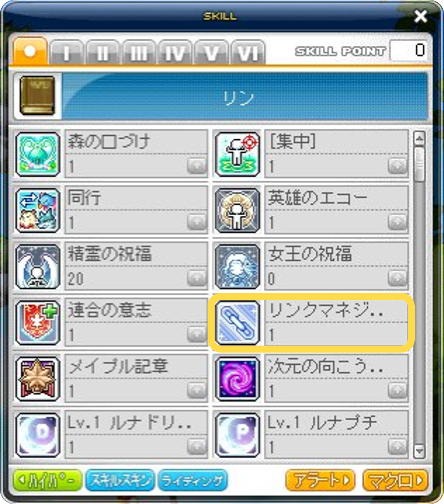Click the 森の口づけ heart skill icon
444x504 pixels.
[38, 154]
